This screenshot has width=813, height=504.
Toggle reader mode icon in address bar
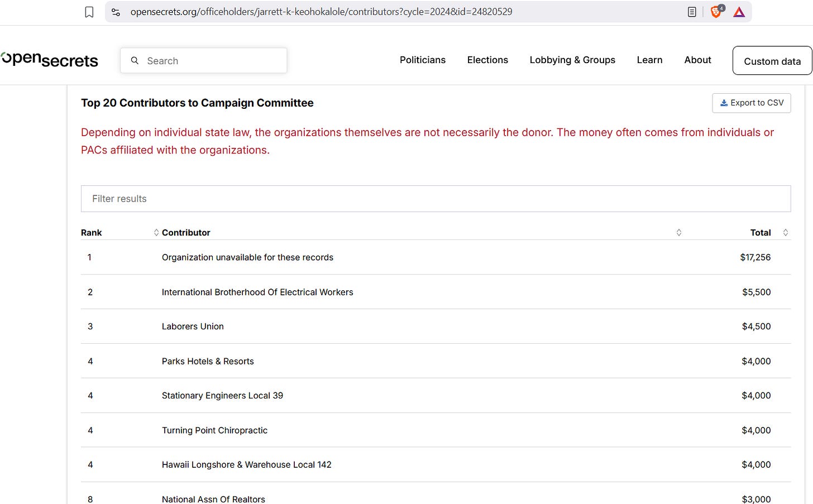pyautogui.click(x=692, y=12)
